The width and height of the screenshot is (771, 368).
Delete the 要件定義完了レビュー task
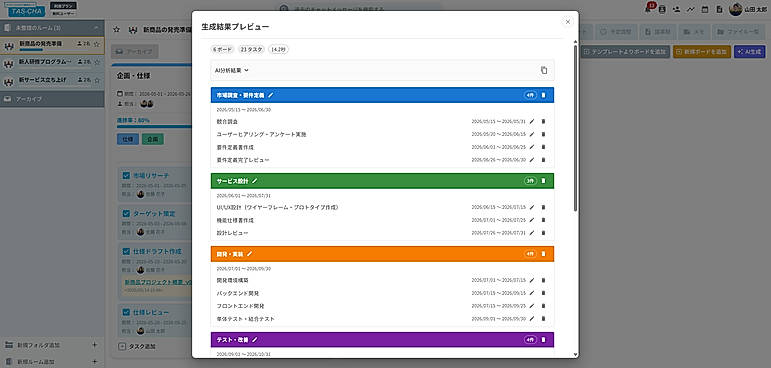pyautogui.click(x=543, y=159)
